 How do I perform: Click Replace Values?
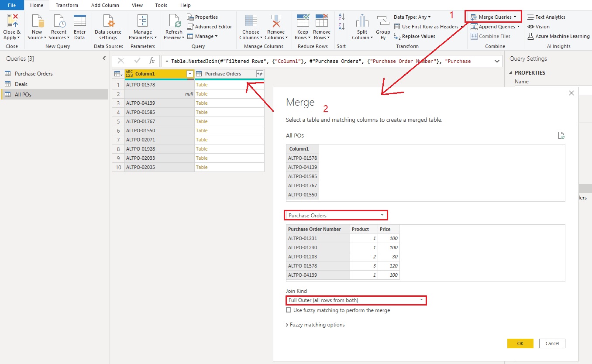(x=414, y=36)
